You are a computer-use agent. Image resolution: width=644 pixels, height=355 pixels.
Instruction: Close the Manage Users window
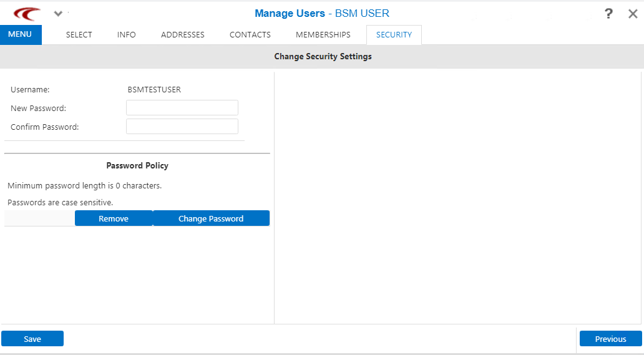click(x=633, y=14)
